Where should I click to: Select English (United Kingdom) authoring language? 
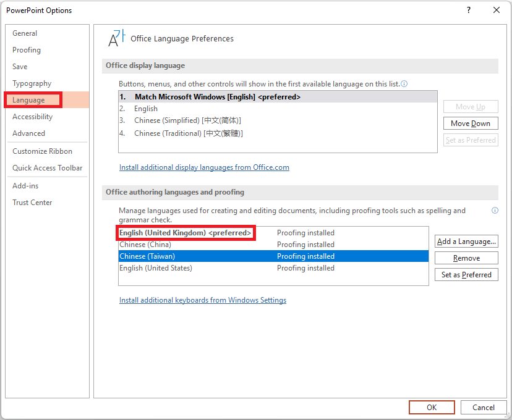tap(274, 233)
